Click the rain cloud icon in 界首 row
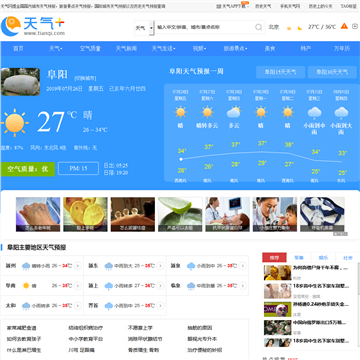Screen dimensions: 360x360 (x=109, y=306)
